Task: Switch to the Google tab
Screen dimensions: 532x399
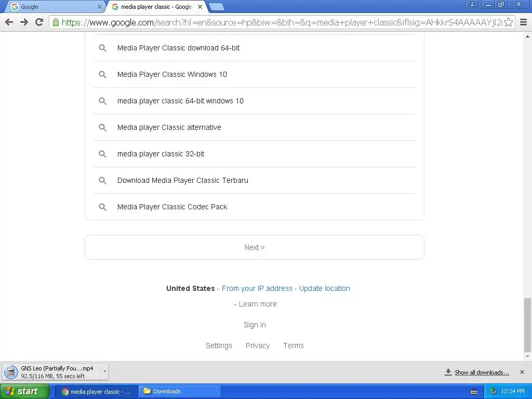Action: point(54,7)
